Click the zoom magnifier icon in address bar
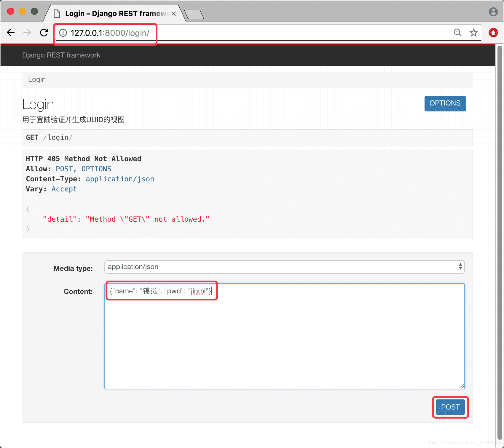The image size is (504, 448). (x=458, y=33)
